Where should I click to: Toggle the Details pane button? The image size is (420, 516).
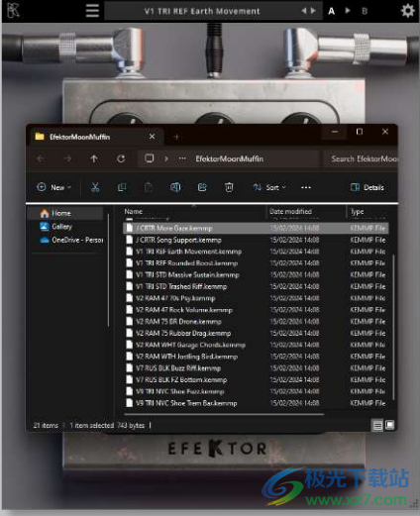click(367, 187)
